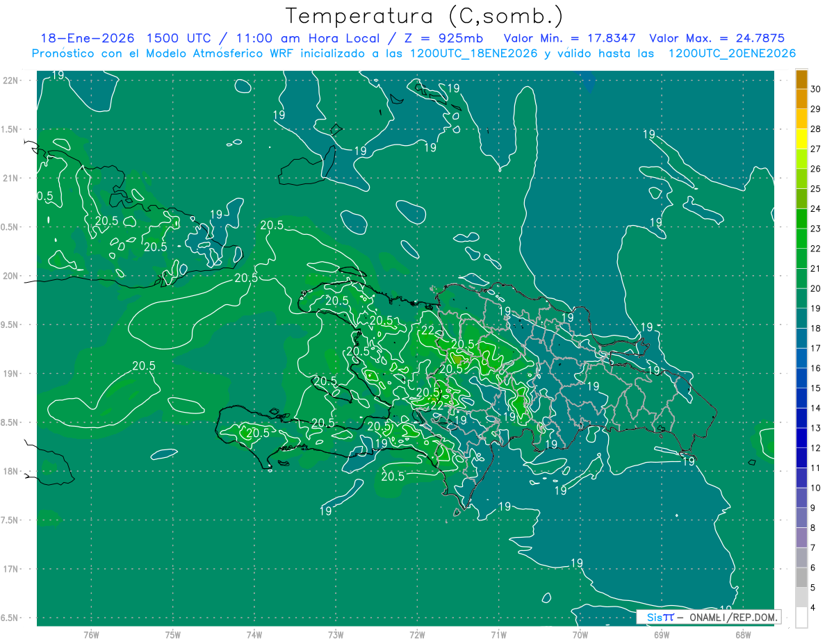Pick the lime swatch between 25 and 26
Viewport: 834px width, 644px height.
802,179
